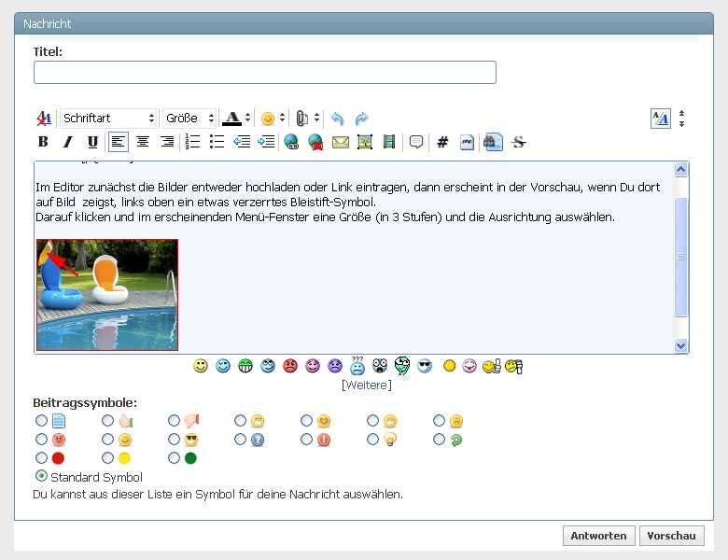Image resolution: width=728 pixels, height=560 pixels.
Task: Redo the last edit
Action: point(361,119)
